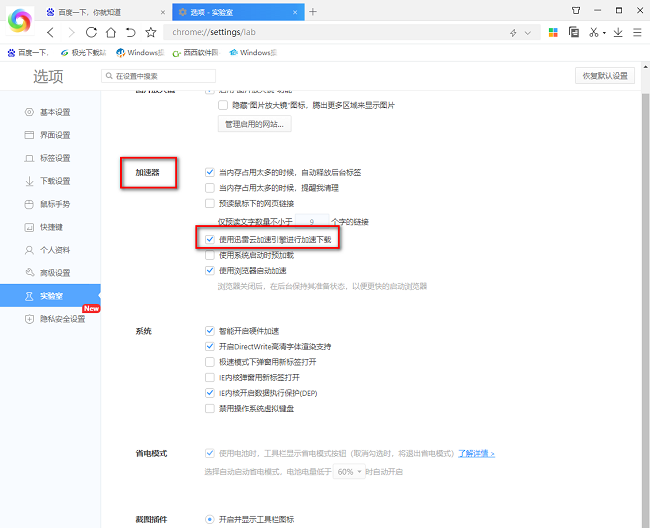
Task: Open the 百度一下 bookmark
Action: (x=28, y=53)
